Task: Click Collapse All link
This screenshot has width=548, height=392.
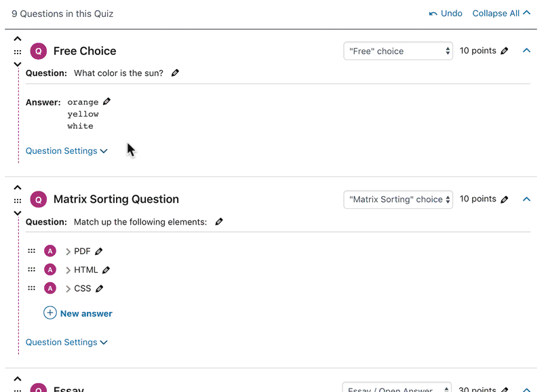Action: 501,14
